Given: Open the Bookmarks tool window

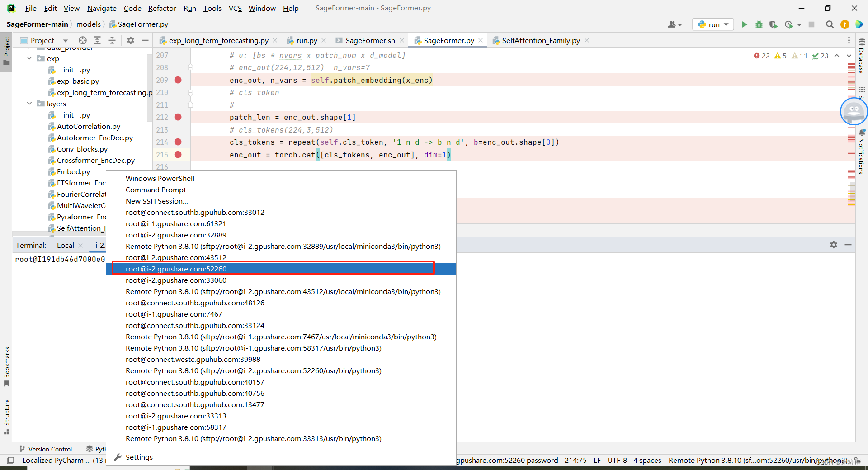Looking at the screenshot, I should (x=6, y=367).
